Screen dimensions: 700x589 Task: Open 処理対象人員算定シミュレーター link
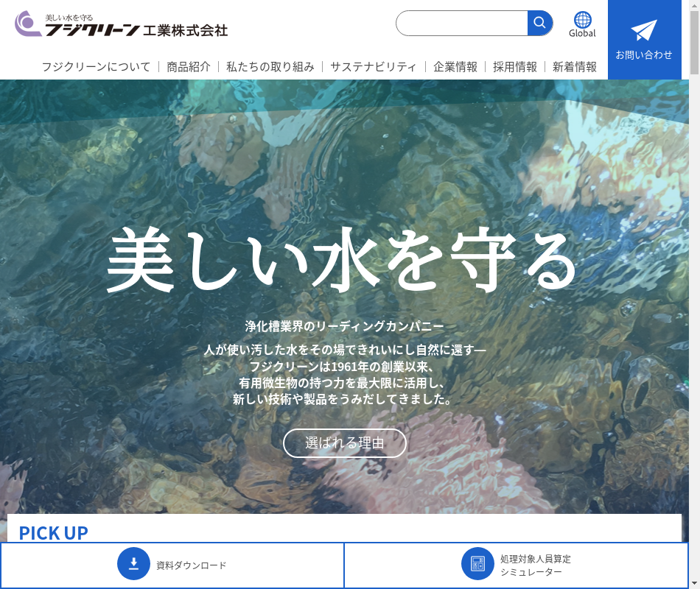pyautogui.click(x=535, y=565)
